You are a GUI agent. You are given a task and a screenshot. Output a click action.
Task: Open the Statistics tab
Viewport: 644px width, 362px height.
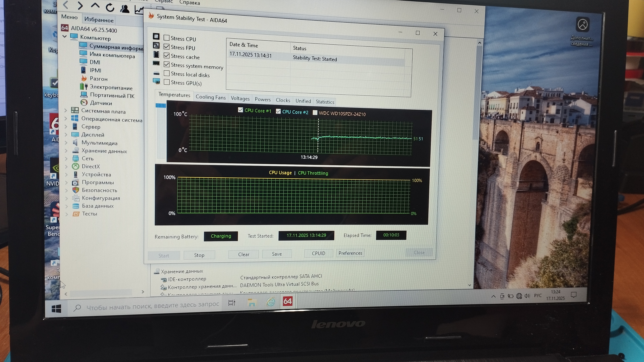[x=325, y=102]
